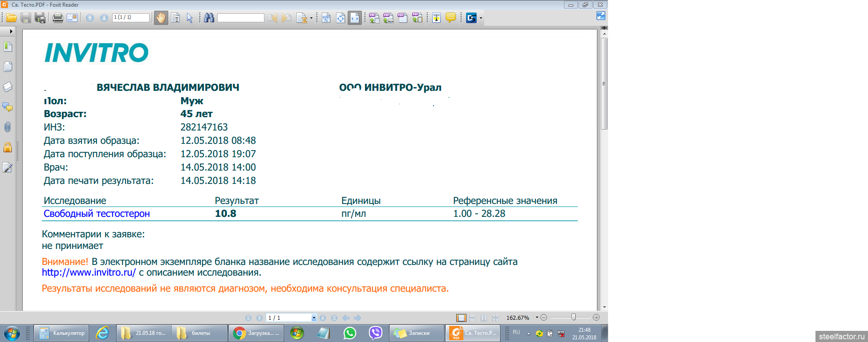Open the Layers panel icon
The height and width of the screenshot is (342, 868).
click(x=8, y=87)
